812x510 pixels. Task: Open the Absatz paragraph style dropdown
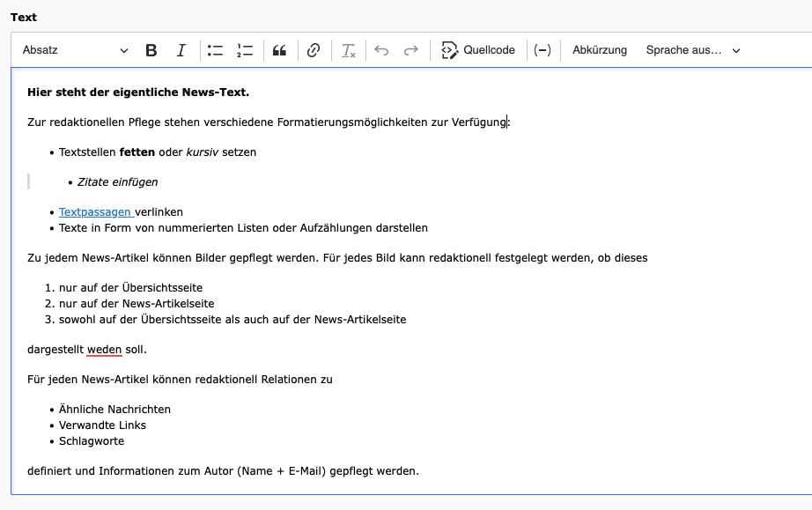(x=75, y=50)
